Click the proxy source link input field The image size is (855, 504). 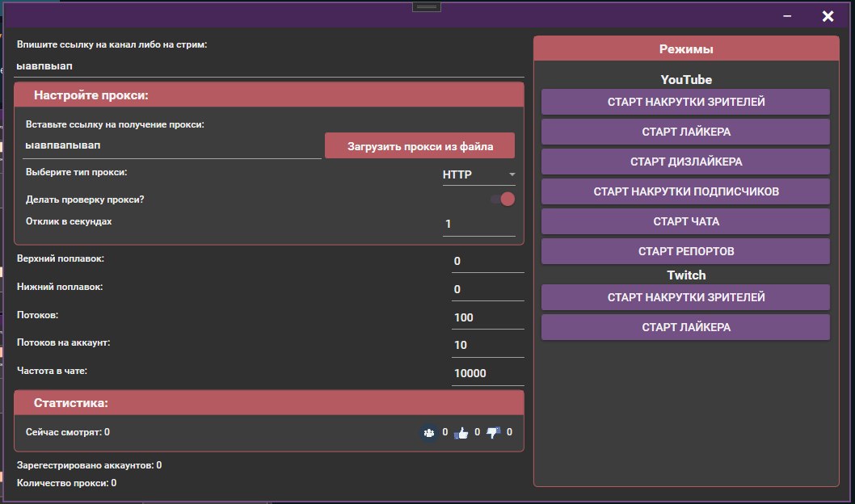pyautogui.click(x=172, y=145)
